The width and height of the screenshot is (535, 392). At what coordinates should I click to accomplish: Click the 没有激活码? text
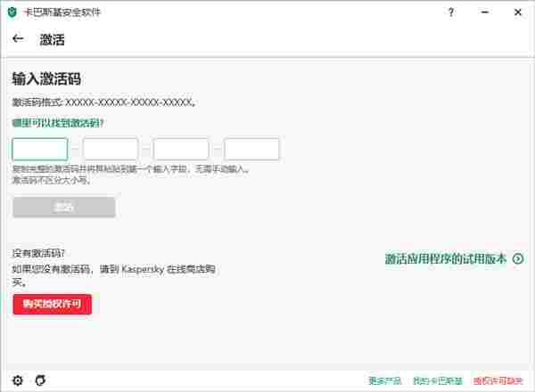click(38, 253)
